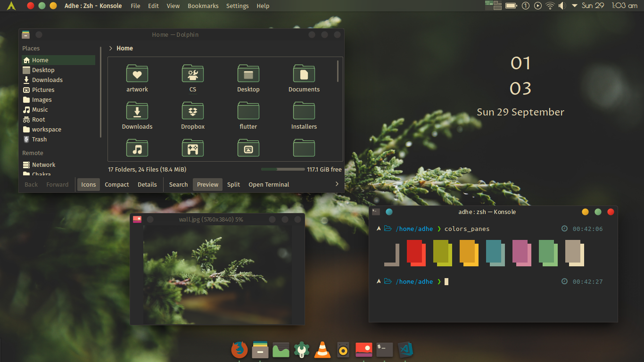
Task: Click Home in Dolphin breadcrumb bar
Action: point(125,48)
